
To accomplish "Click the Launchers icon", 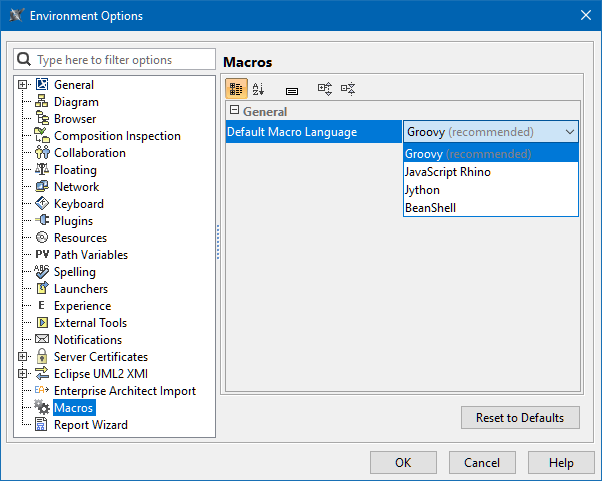I will pyautogui.click(x=42, y=288).
